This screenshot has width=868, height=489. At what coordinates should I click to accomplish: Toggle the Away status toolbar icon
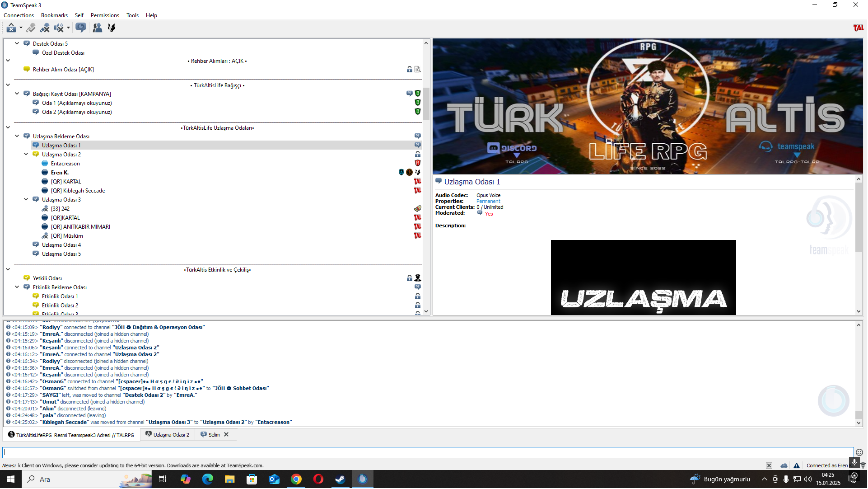click(31, 28)
